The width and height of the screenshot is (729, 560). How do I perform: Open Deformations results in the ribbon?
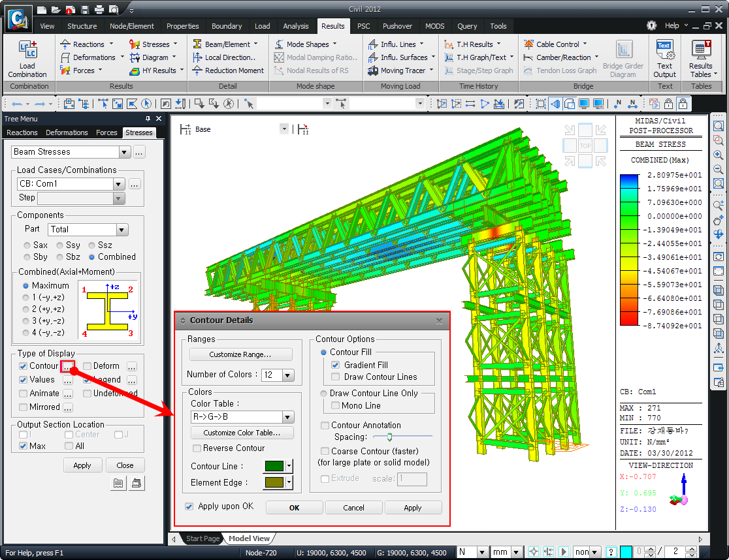click(x=93, y=57)
